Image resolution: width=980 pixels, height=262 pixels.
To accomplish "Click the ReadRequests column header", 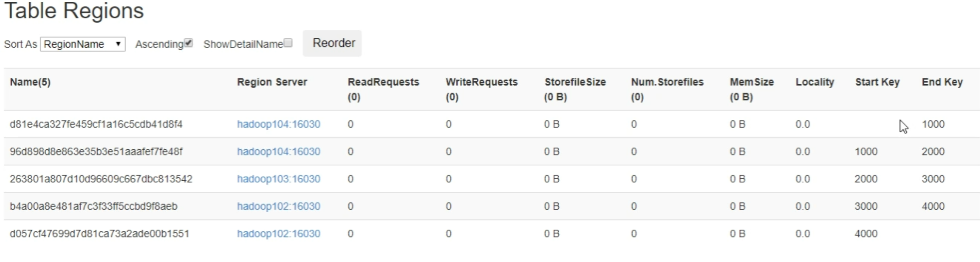I will pyautogui.click(x=383, y=82).
